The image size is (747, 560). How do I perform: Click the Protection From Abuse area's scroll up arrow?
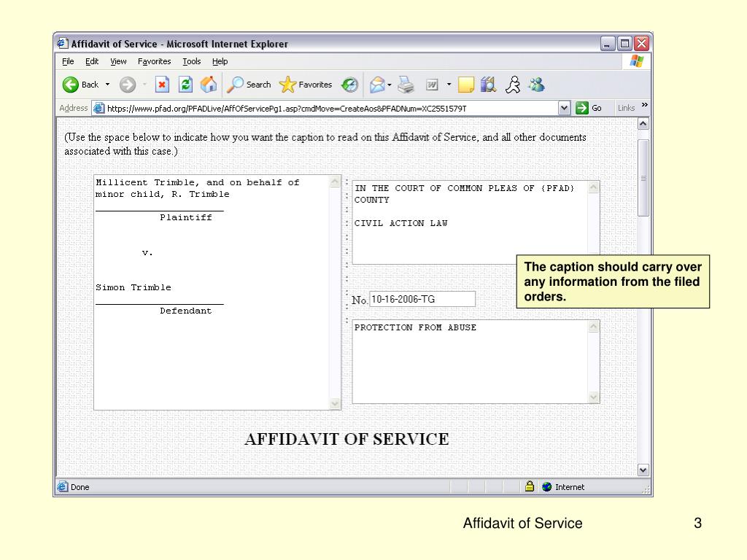click(594, 327)
